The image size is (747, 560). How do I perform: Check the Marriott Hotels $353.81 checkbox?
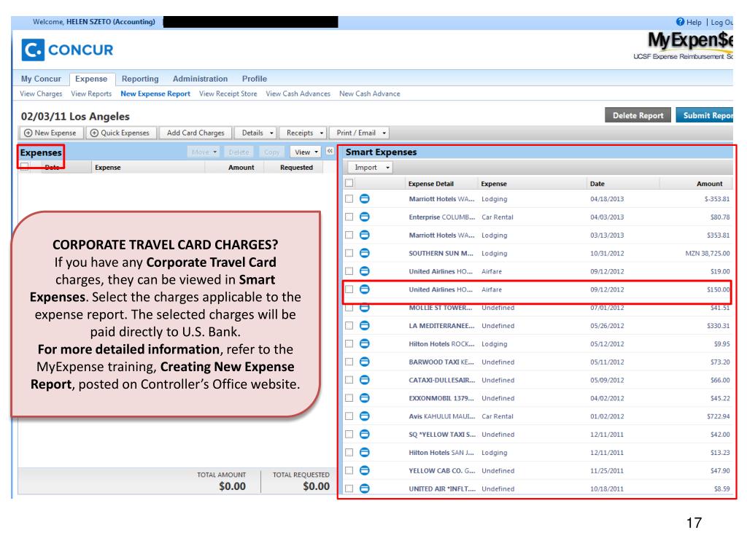point(349,235)
